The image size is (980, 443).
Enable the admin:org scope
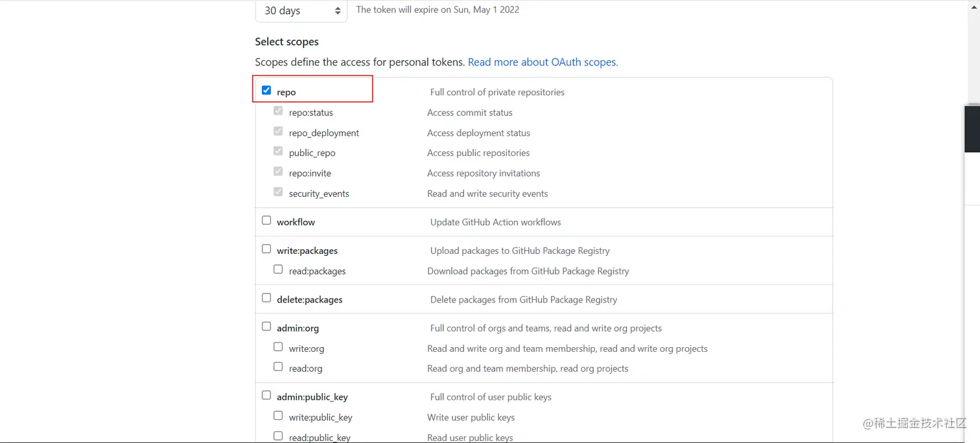point(266,327)
